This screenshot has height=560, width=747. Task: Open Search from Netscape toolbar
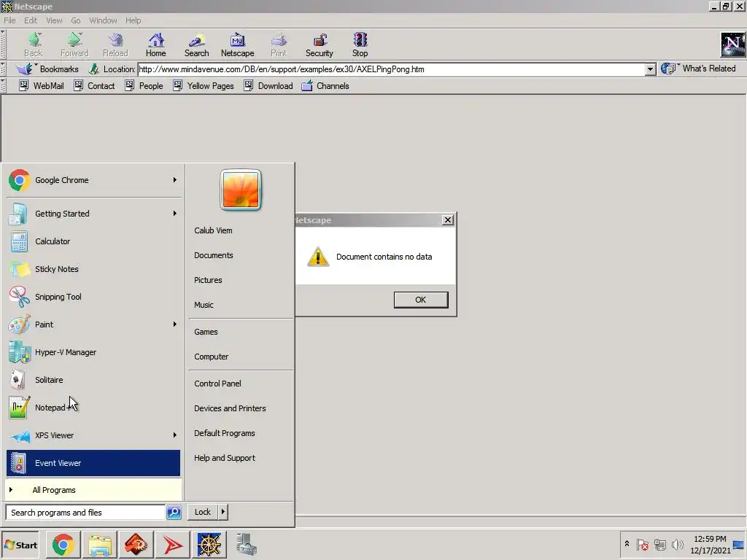click(196, 44)
